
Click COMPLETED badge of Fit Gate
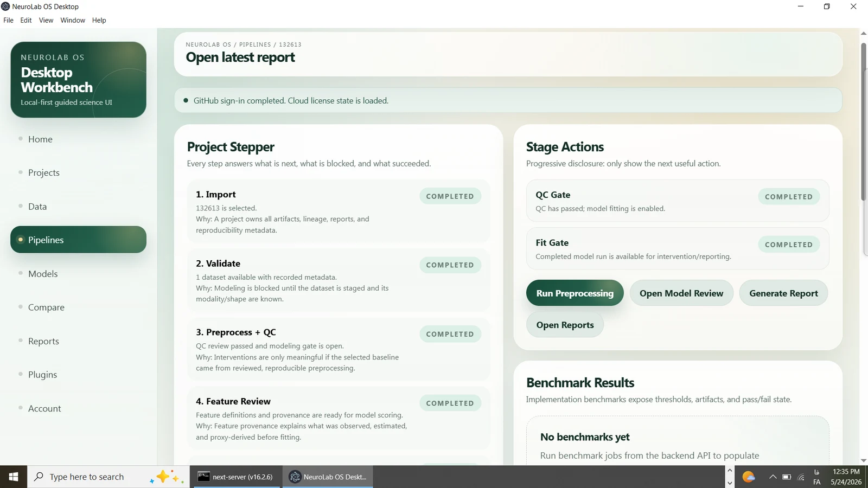pos(789,245)
